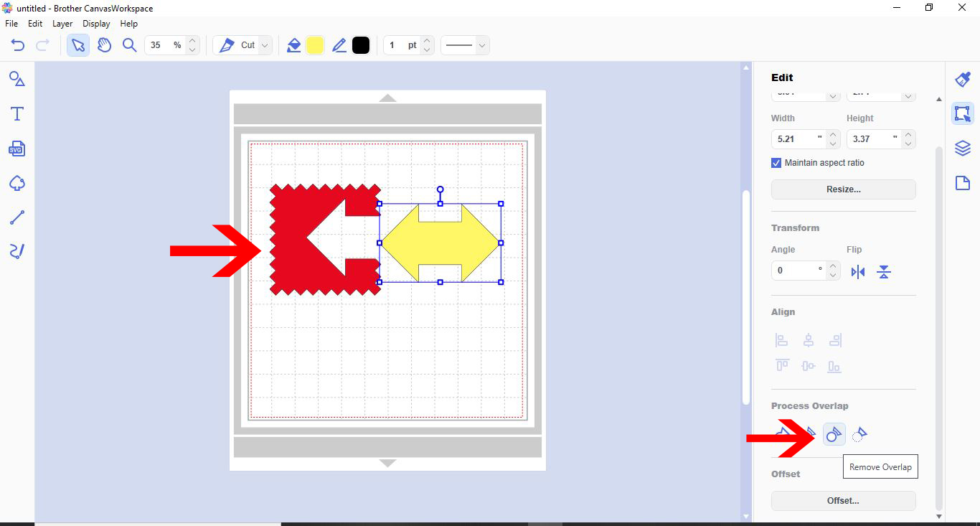Image resolution: width=980 pixels, height=526 pixels.
Task: Activate the Select arrow tool
Action: [x=78, y=45]
